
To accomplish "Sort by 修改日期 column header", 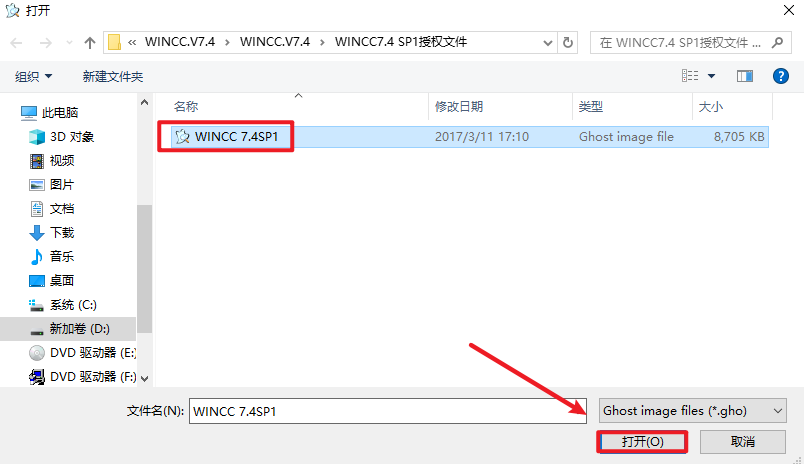I will coord(459,106).
